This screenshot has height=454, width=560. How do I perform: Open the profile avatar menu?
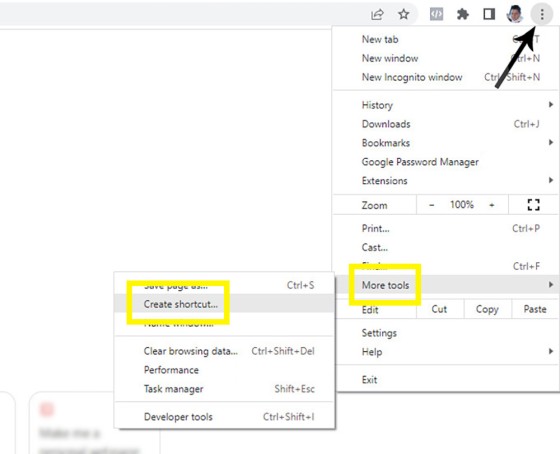coord(515,14)
